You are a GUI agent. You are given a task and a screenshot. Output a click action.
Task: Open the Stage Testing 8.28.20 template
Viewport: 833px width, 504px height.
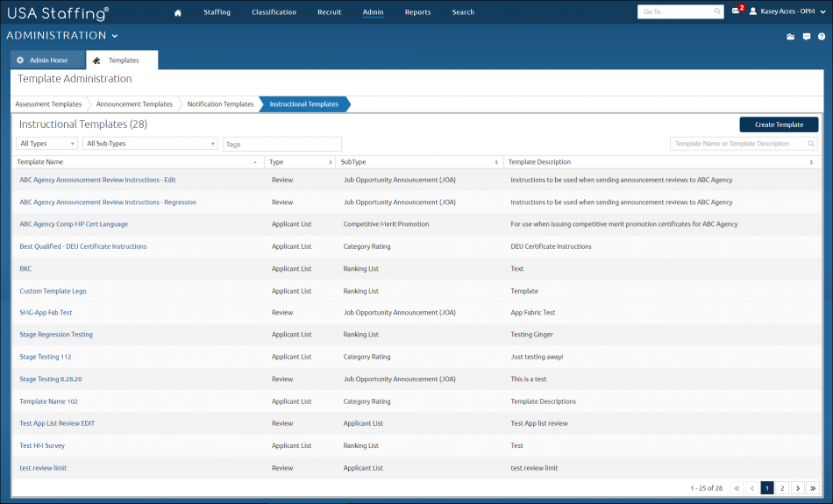[51, 380]
